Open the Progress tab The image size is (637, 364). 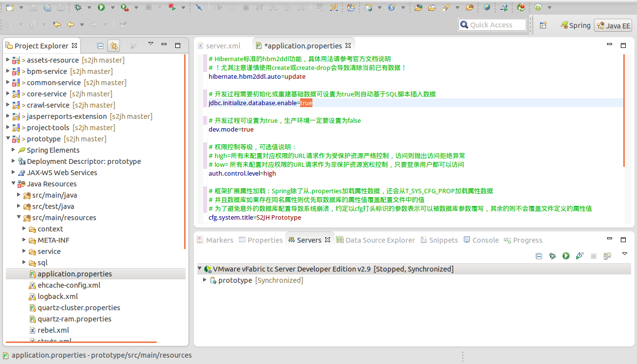[523, 240]
